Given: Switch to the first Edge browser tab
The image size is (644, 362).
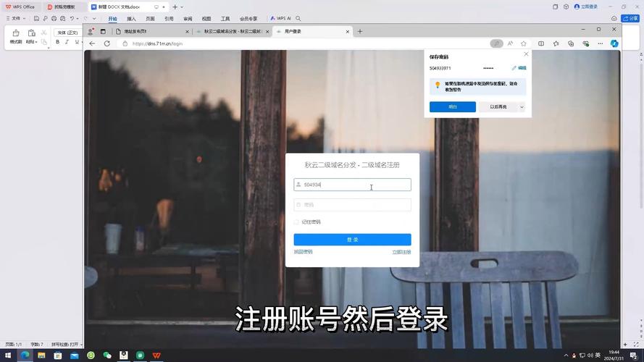Looking at the screenshot, I should click(152, 31).
